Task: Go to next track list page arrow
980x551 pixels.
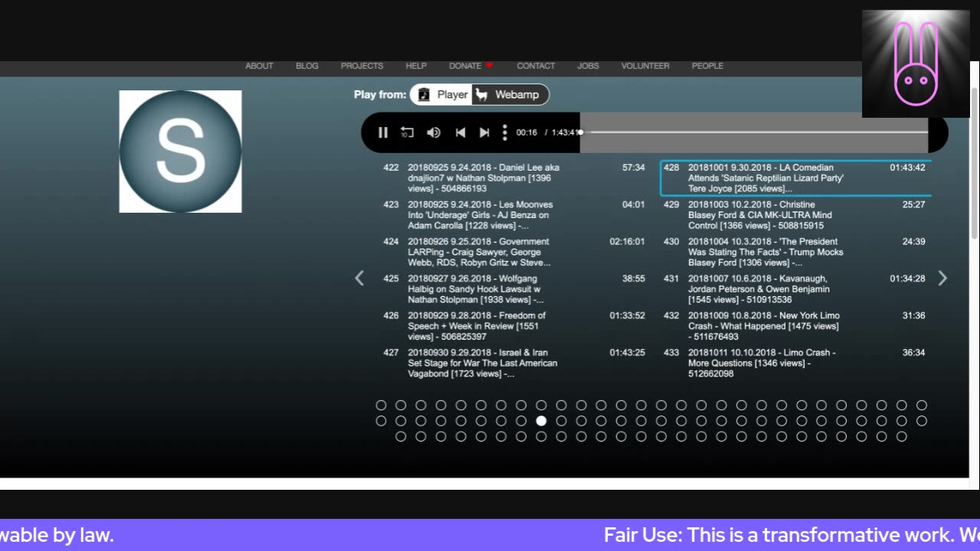Action: click(x=942, y=279)
